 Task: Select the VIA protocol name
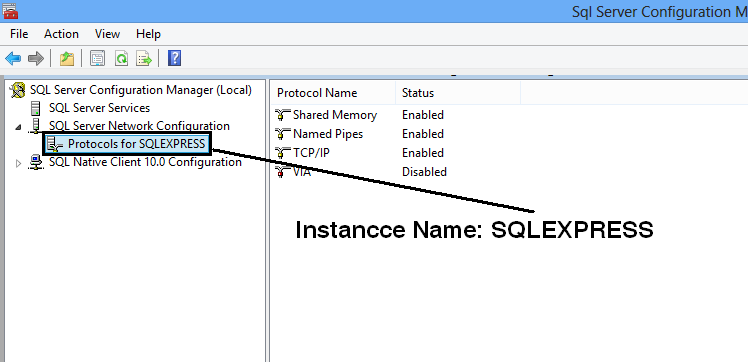pos(302,172)
